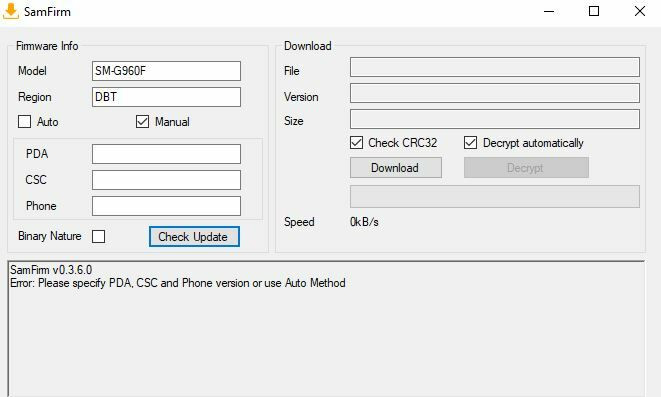Click the Check Update button
Image resolution: width=661 pixels, height=397 pixels.
coord(194,236)
